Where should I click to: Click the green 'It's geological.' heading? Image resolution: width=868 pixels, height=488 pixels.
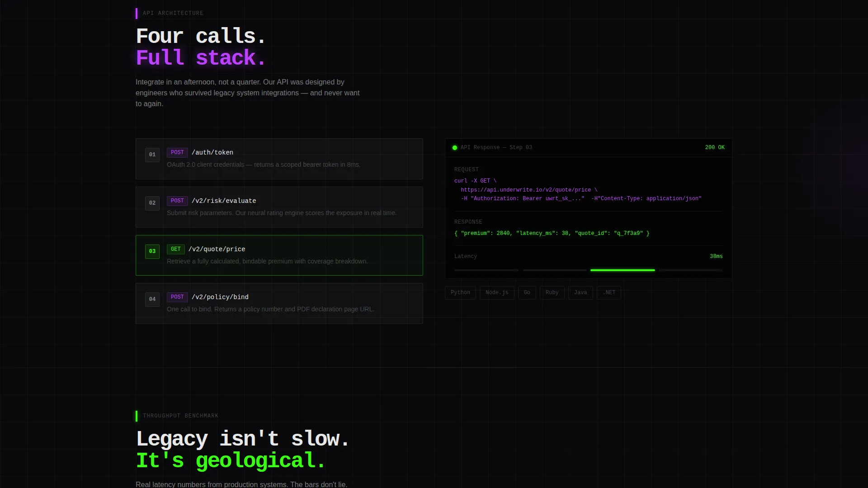click(231, 460)
